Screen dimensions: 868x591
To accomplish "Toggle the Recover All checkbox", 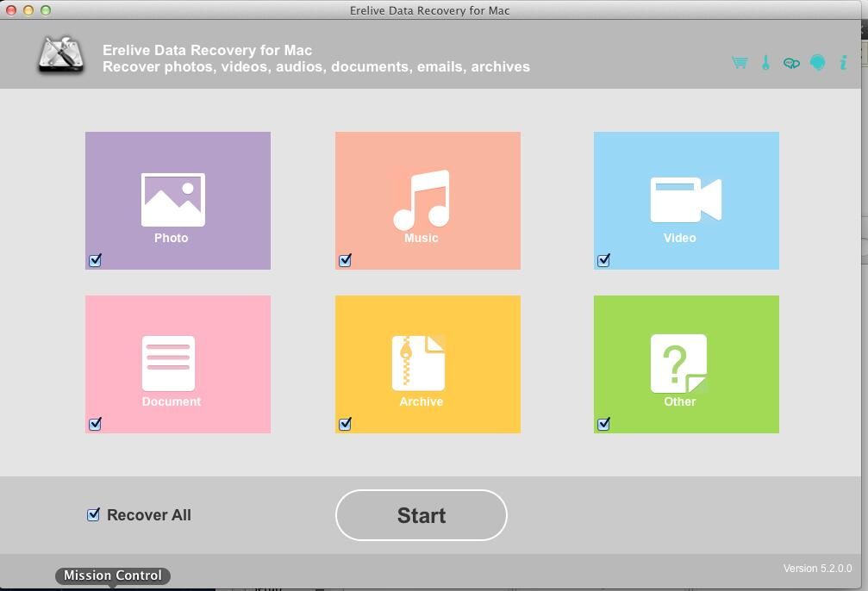I will click(x=94, y=514).
